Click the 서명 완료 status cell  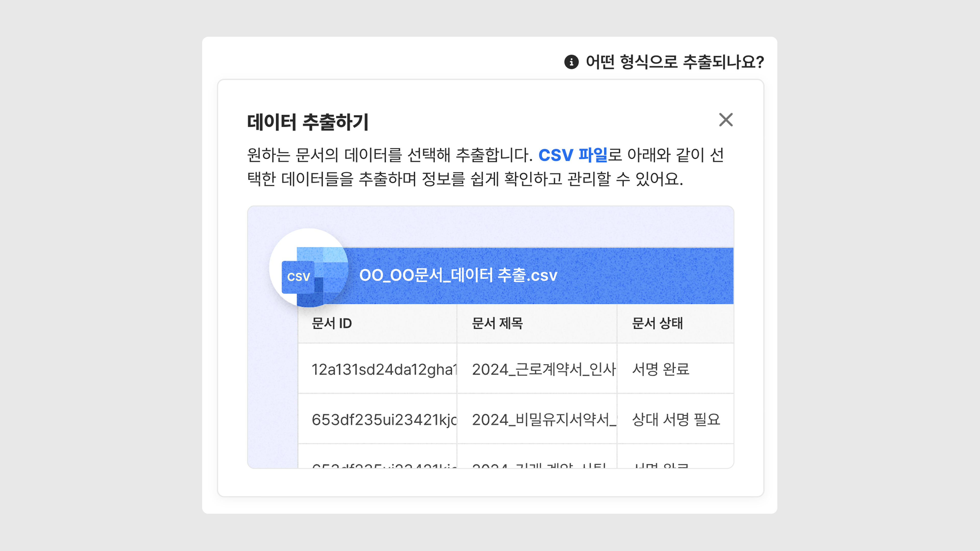(660, 369)
